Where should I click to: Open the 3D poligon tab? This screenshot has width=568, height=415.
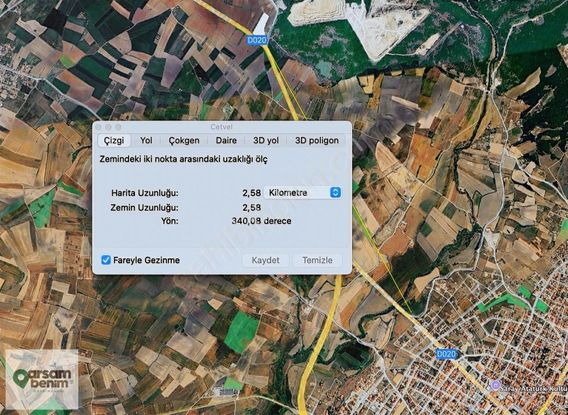tap(317, 141)
